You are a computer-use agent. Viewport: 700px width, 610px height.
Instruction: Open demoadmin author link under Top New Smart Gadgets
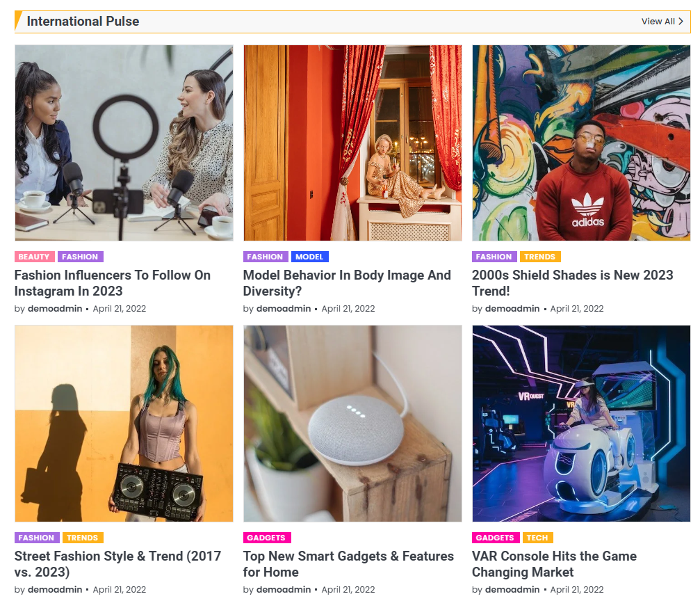pos(284,589)
